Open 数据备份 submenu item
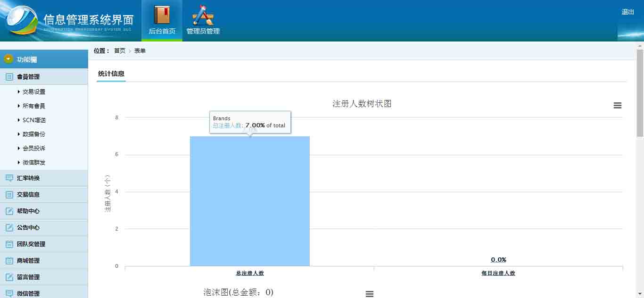 click(34, 134)
